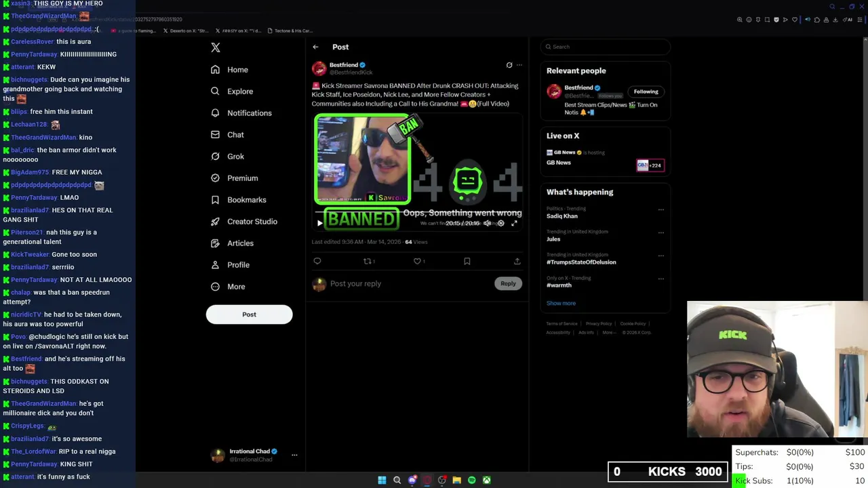
Task: Click the Reply button
Action: 508,283
